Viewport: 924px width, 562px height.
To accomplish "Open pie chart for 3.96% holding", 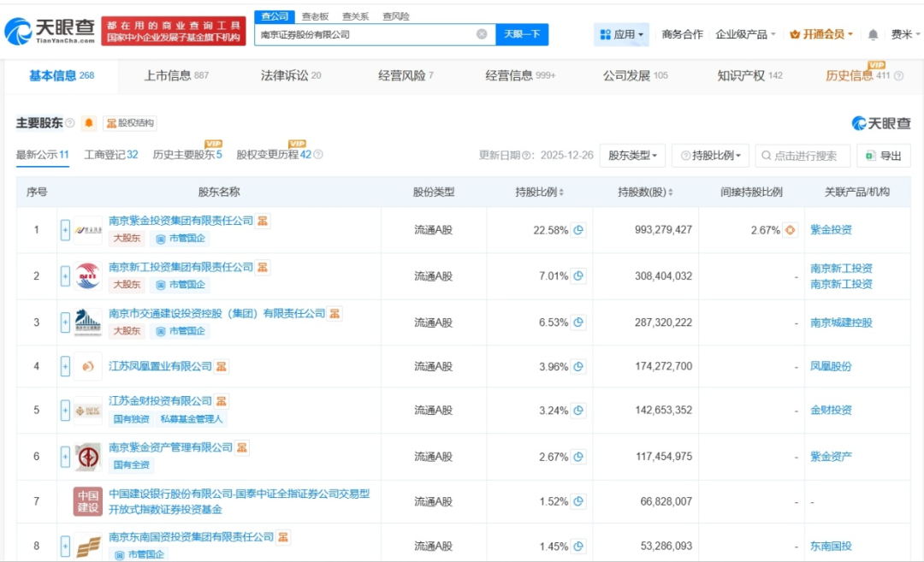I will click(578, 366).
